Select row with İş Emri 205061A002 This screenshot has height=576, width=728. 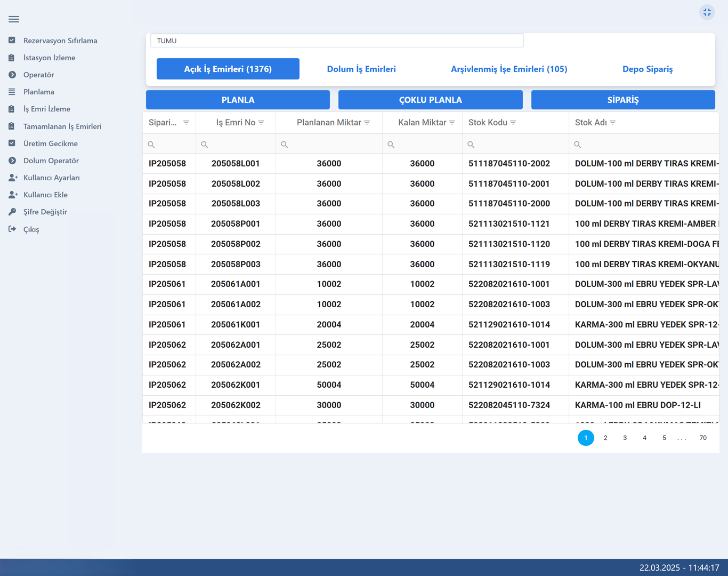(431, 305)
